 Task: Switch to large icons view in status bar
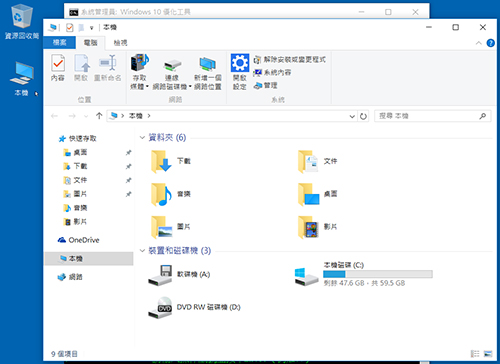click(488, 354)
